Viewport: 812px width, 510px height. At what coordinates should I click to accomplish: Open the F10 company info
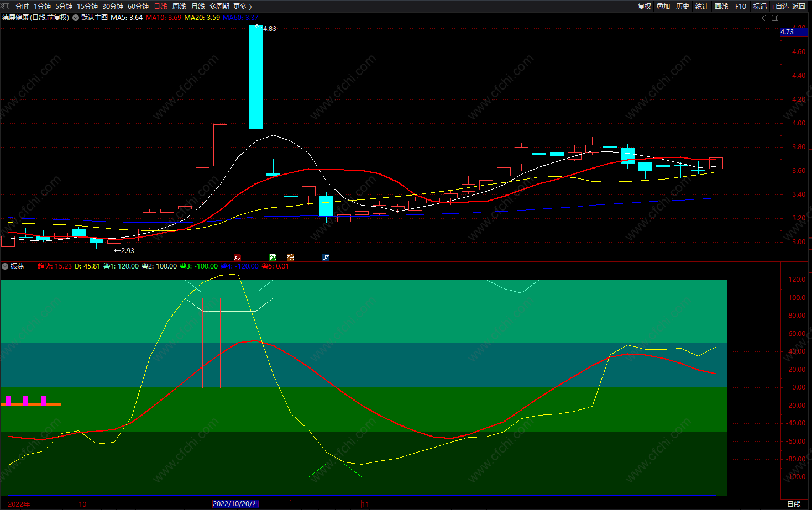741,7
